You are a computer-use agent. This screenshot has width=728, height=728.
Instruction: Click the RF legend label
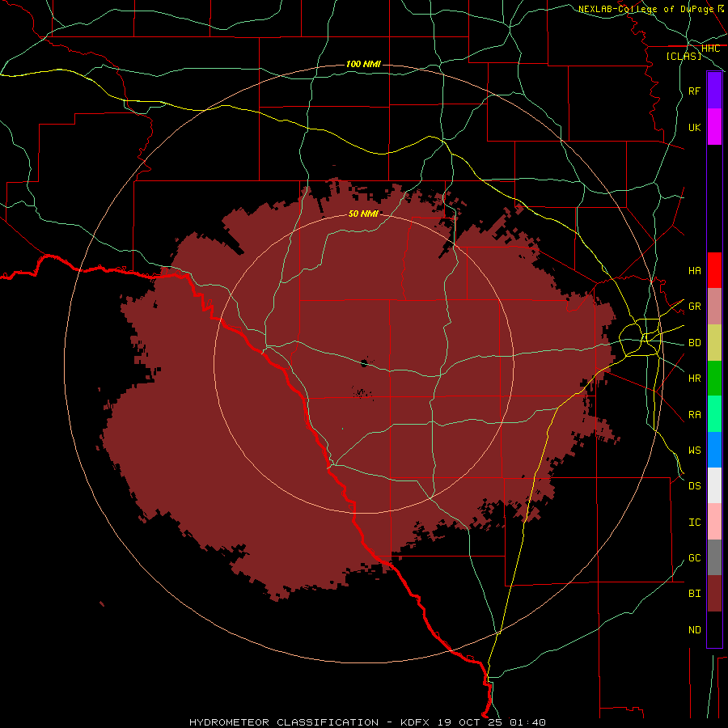click(694, 91)
